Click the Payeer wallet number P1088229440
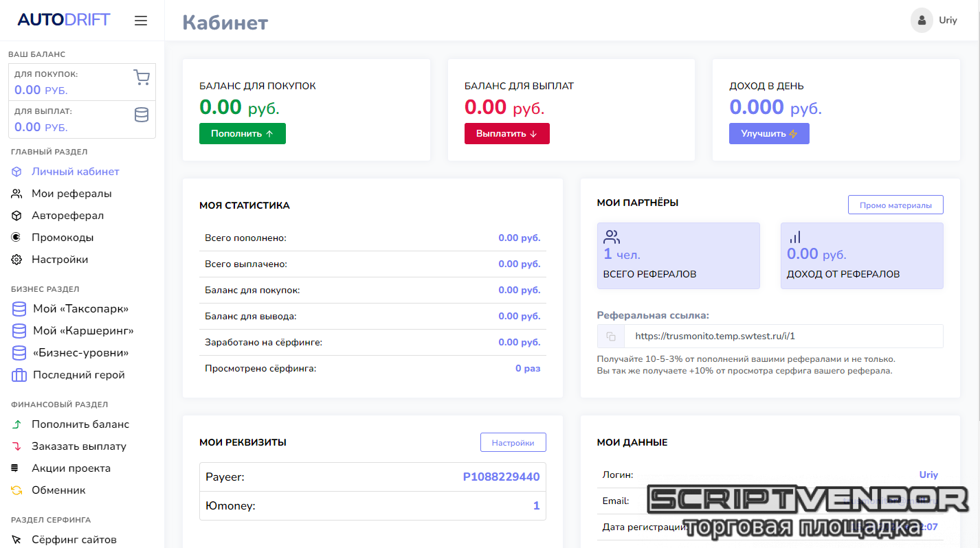 501,477
